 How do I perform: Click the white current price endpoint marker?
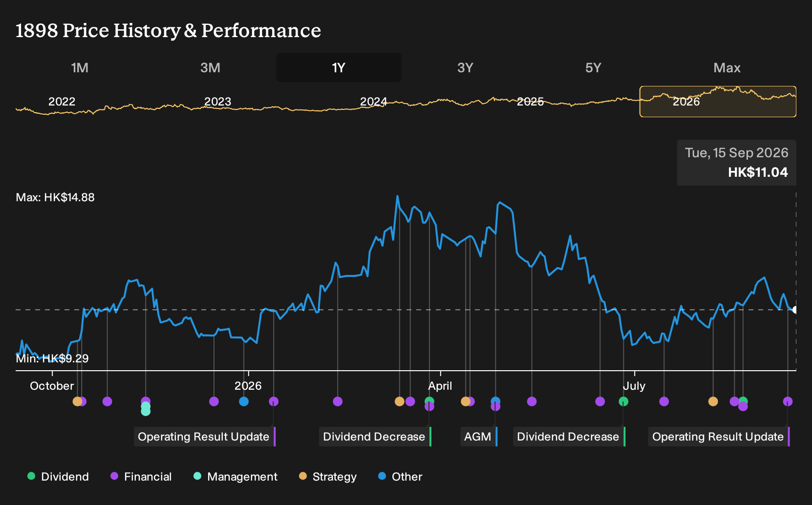point(795,310)
